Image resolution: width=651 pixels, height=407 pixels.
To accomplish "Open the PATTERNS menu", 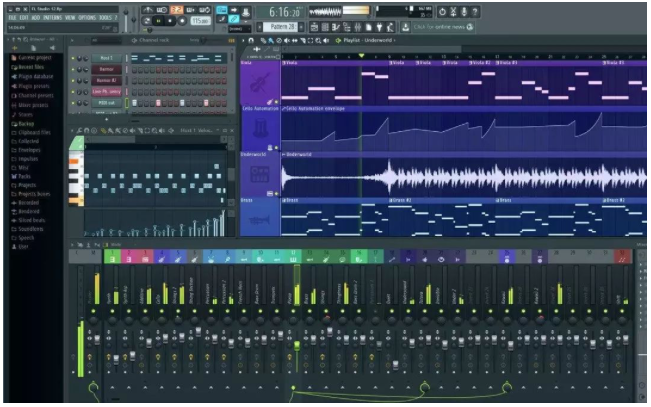I will tap(53, 18).
